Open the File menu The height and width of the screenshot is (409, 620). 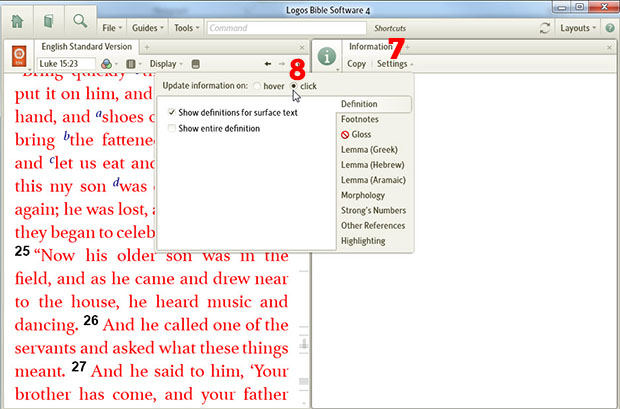112,28
